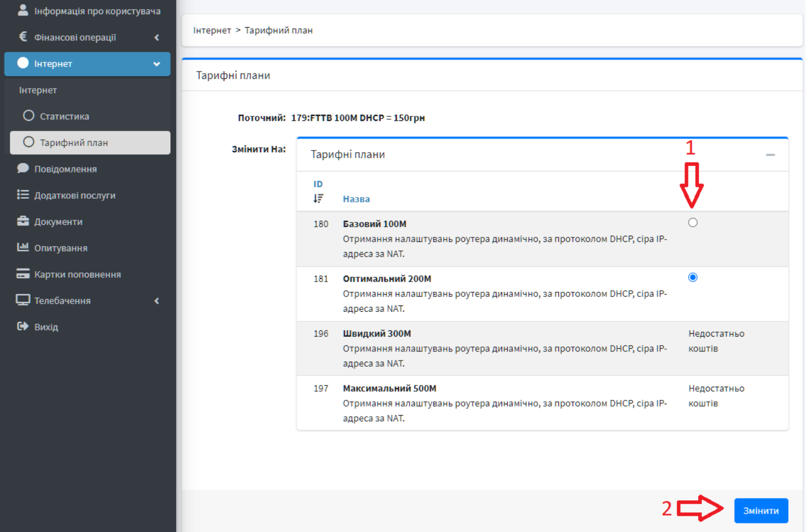The image size is (806, 532).
Task: Click the Додаткові послуги list icon
Action: point(22,195)
